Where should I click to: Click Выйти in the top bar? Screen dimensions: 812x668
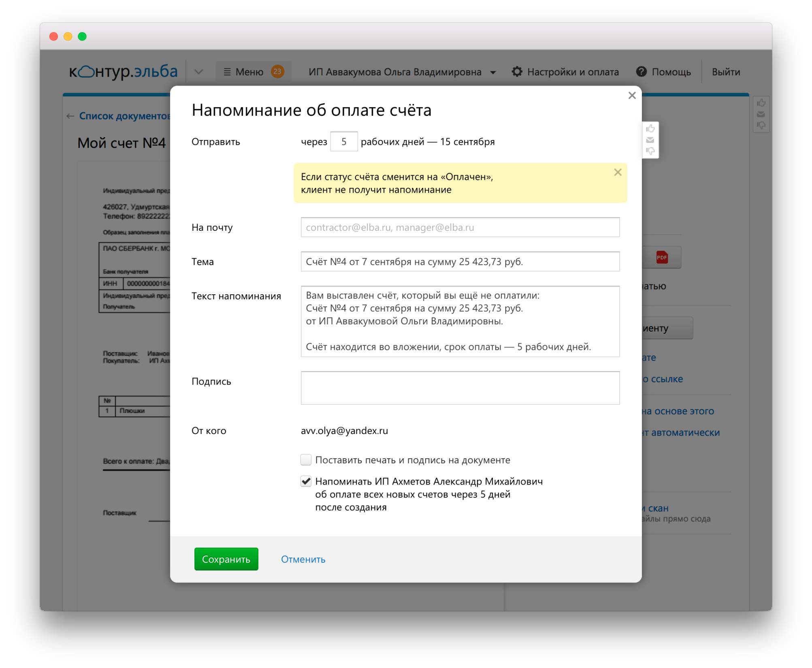pos(725,72)
